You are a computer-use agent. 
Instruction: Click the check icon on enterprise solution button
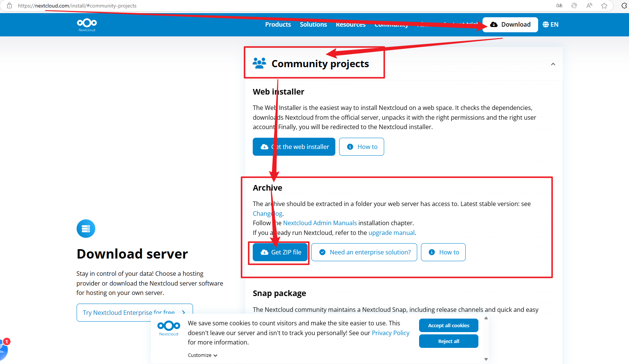[x=322, y=252]
